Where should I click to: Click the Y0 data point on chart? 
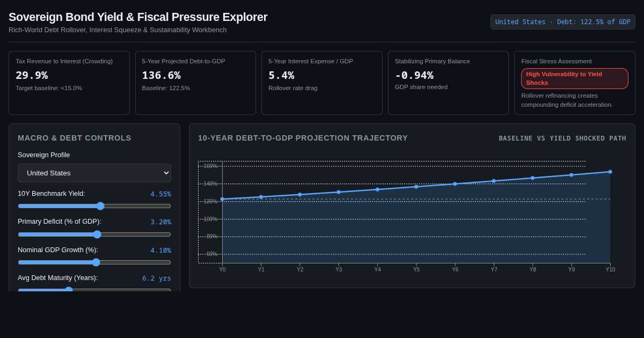coord(222,199)
